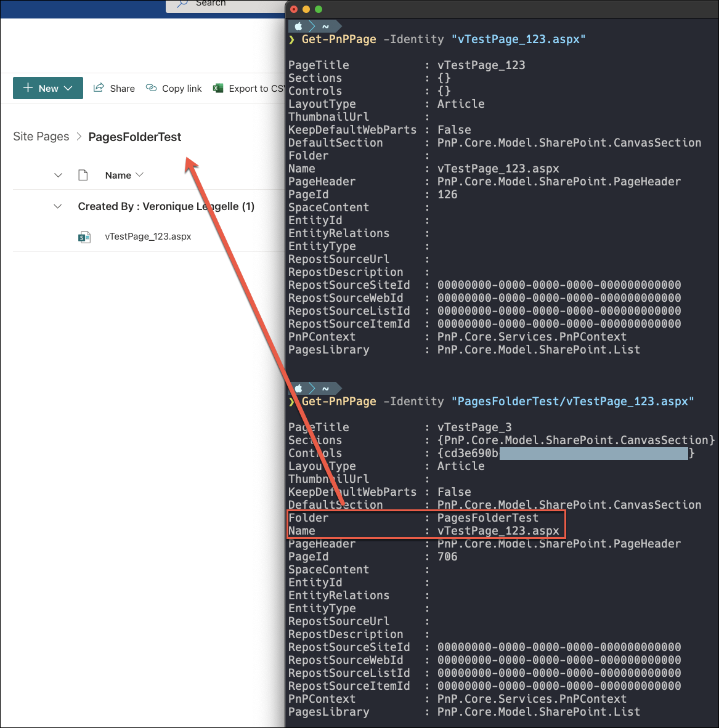Image resolution: width=719 pixels, height=728 pixels.
Task: Toggle terminal full screen with green traffic light
Action: click(317, 10)
